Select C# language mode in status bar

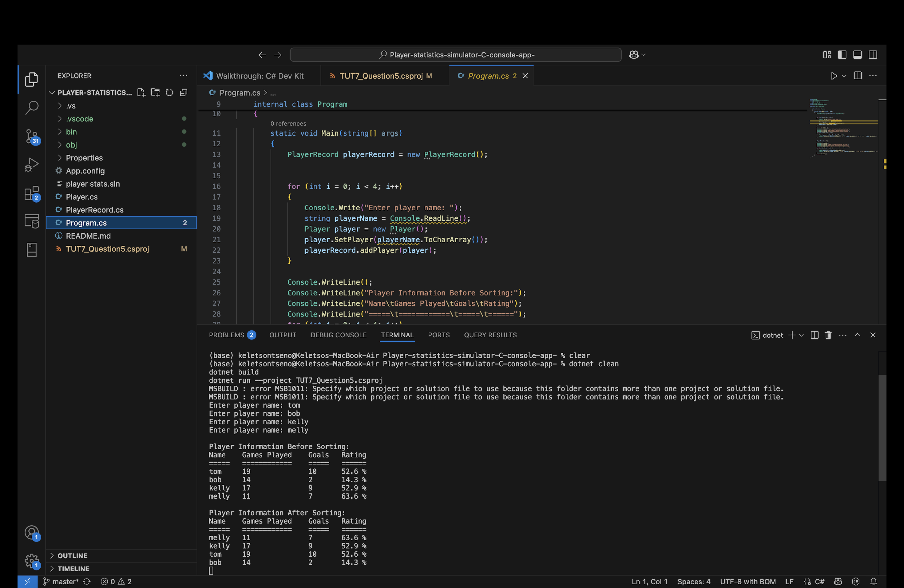pyautogui.click(x=819, y=582)
